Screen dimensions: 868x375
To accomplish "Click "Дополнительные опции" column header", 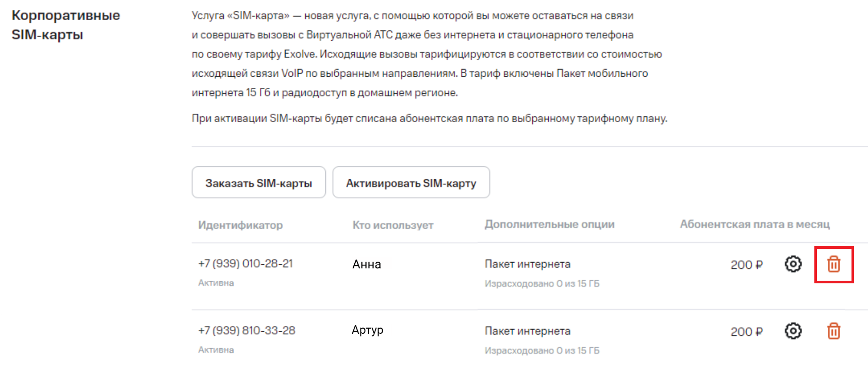I will pos(549,225).
